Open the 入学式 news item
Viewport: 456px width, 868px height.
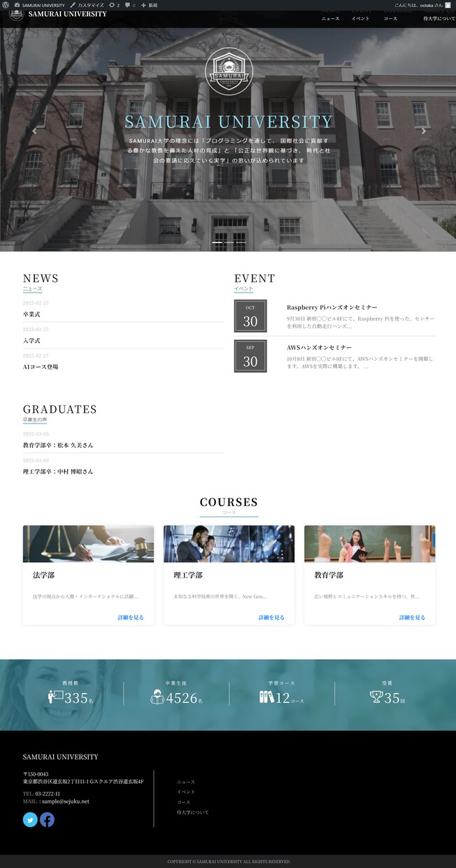tap(31, 340)
